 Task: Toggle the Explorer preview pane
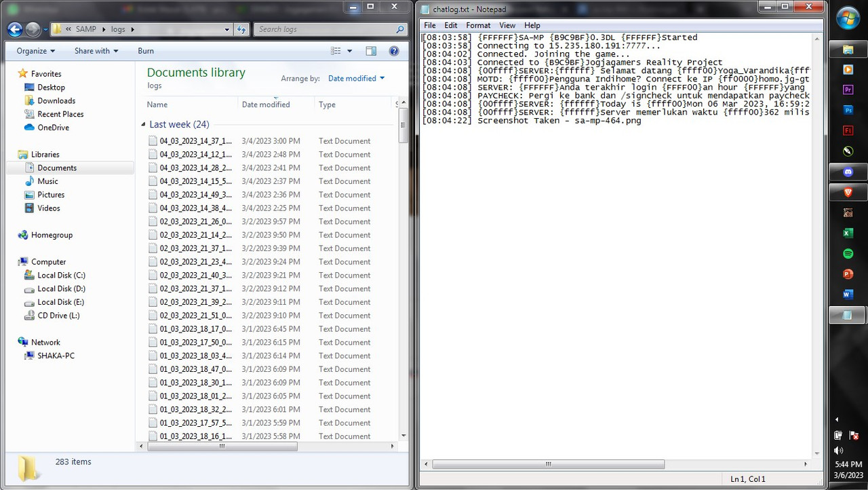point(371,51)
